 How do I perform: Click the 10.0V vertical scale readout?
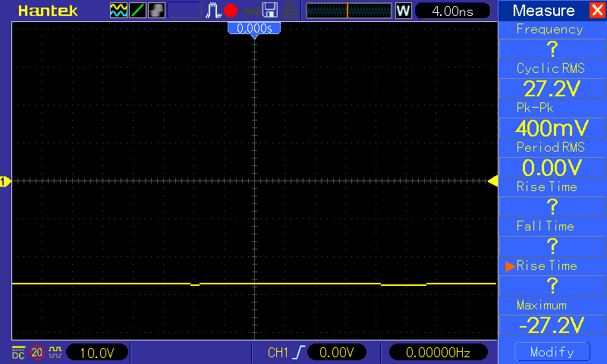[x=97, y=353]
